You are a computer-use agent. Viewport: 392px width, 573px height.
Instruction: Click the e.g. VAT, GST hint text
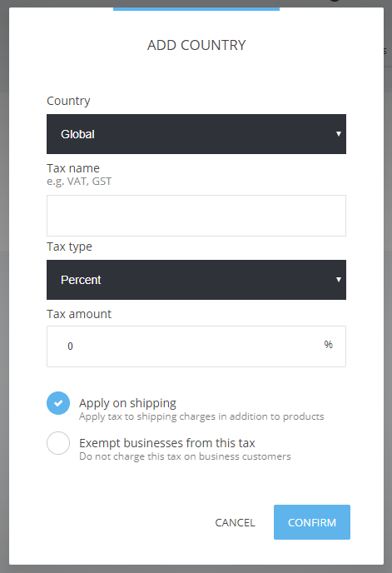pyautogui.click(x=79, y=182)
